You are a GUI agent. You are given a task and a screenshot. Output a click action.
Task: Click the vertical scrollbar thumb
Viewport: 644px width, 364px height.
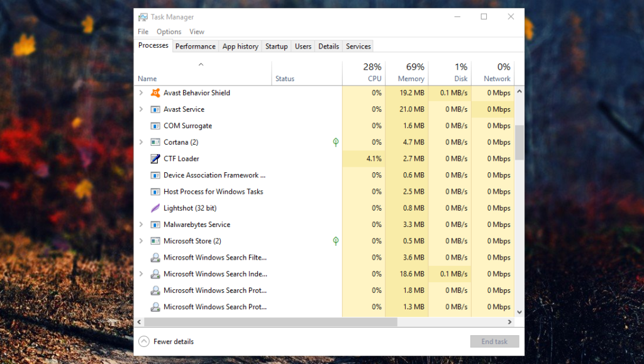(x=519, y=143)
